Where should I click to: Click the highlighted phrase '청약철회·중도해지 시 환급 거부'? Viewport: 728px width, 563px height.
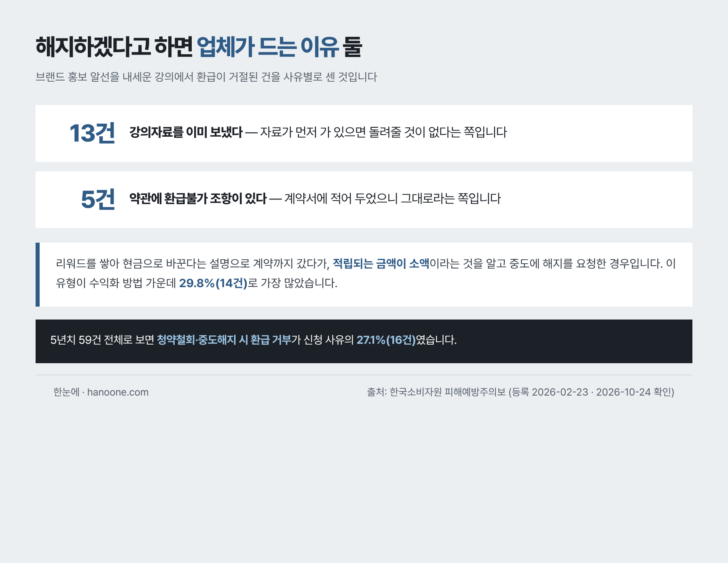pyautogui.click(x=224, y=340)
